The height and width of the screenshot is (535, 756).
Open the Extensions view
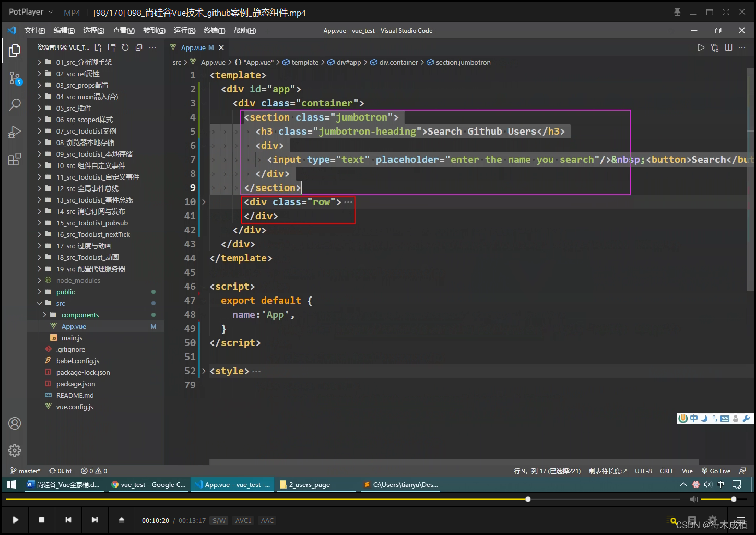[x=15, y=159]
